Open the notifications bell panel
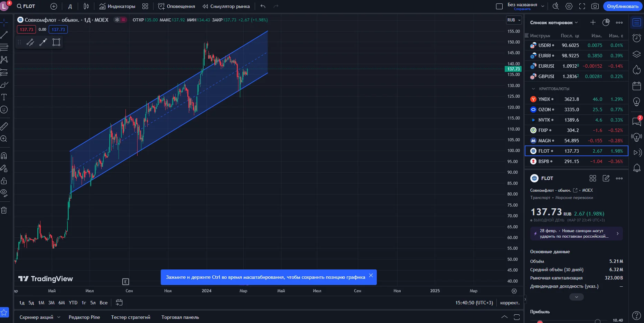The height and width of the screenshot is (323, 644). (x=637, y=168)
